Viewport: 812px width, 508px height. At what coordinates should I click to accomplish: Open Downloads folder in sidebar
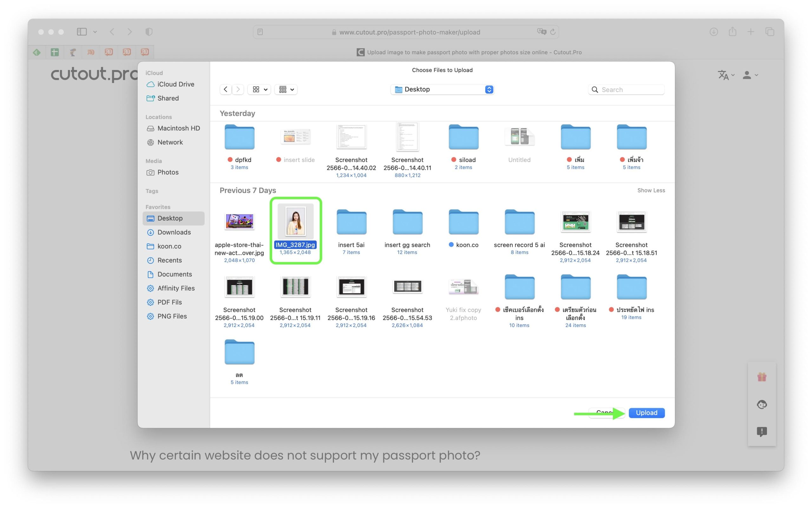174,232
